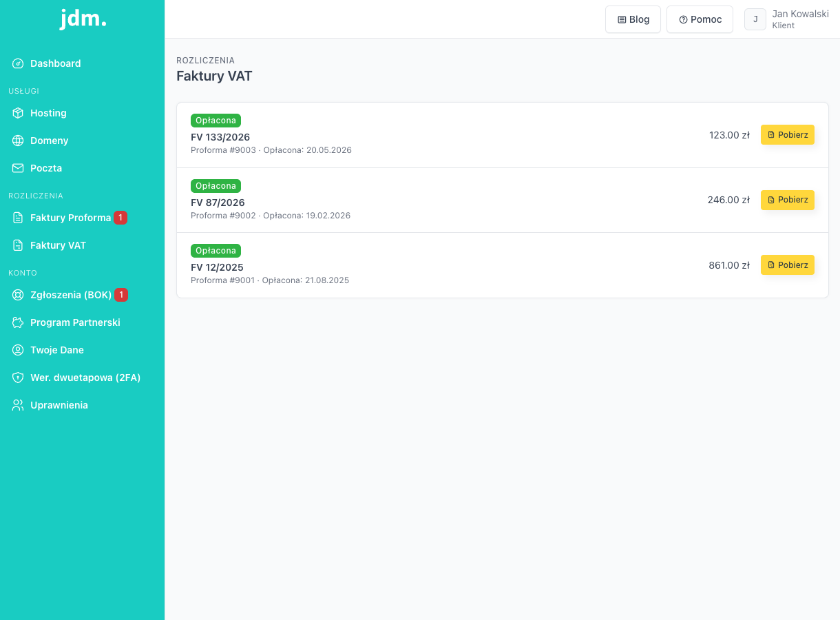Click the amount 123.00 zł
Image resolution: width=840 pixels, height=620 pixels.
tap(729, 135)
